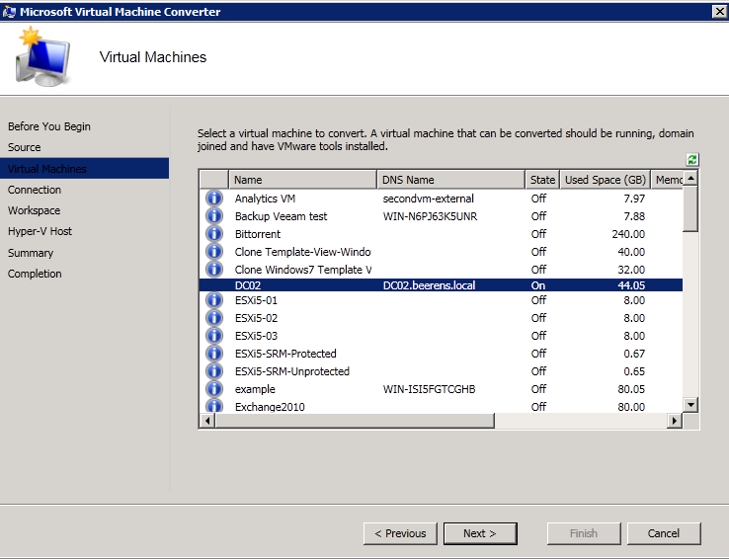Click info icon beside ESXi5-02
Image resolution: width=729 pixels, height=560 pixels.
point(214,318)
